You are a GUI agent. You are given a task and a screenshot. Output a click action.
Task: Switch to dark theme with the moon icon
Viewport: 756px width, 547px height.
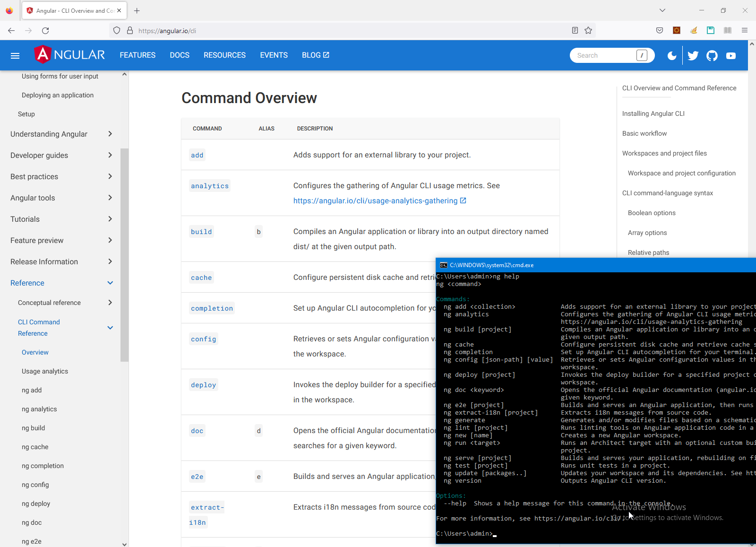[671, 56]
